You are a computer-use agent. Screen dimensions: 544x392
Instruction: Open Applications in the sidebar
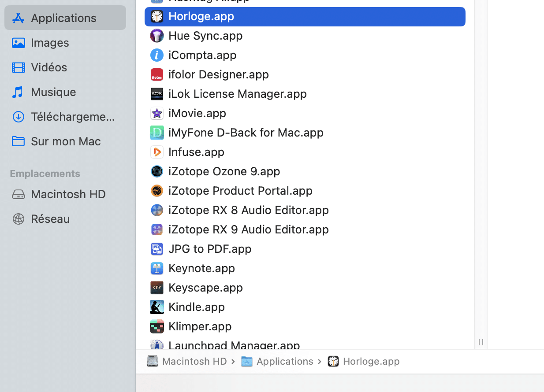coord(65,18)
